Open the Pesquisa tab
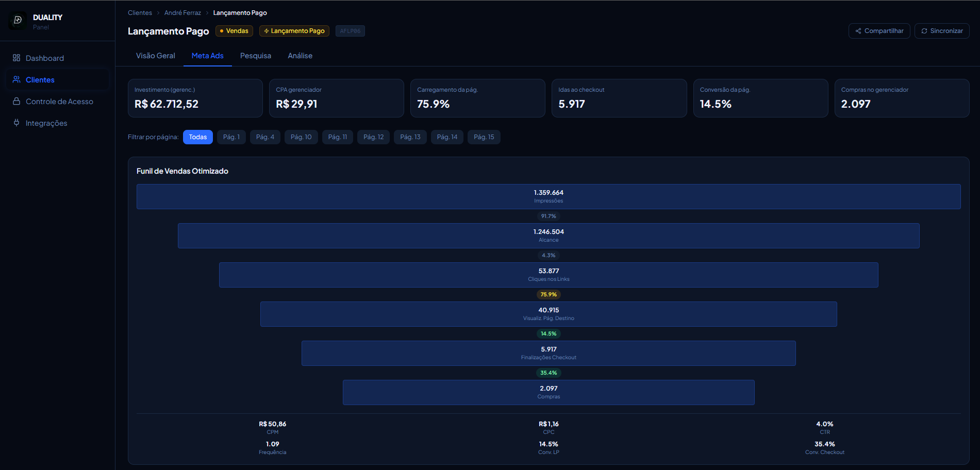Screen dimensions: 980x470 coord(256,56)
